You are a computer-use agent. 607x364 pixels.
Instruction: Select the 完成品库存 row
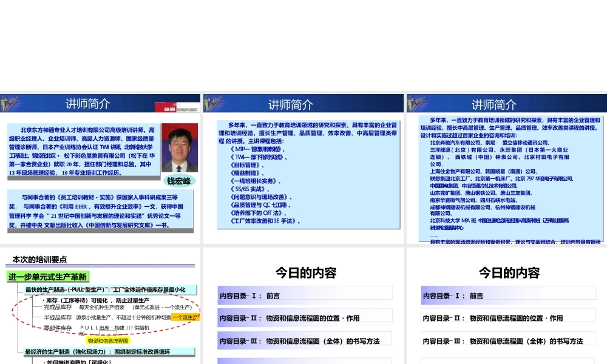pyautogui.click(x=118, y=307)
